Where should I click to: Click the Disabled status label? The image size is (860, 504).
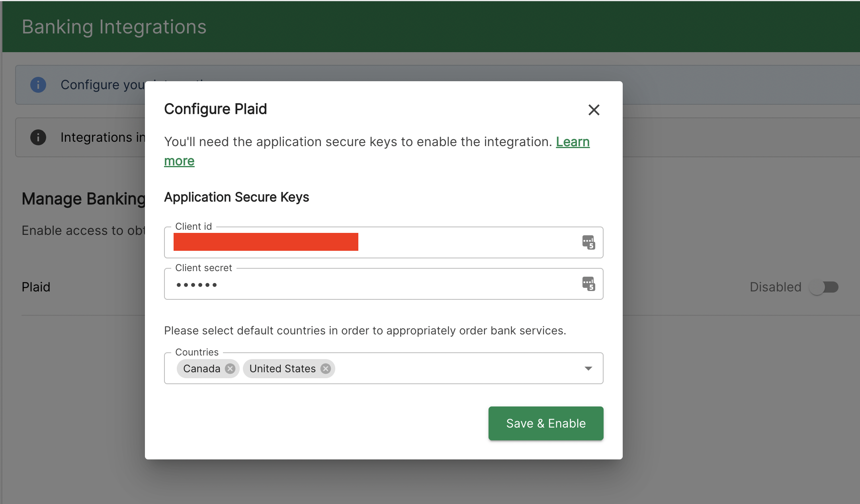click(775, 287)
